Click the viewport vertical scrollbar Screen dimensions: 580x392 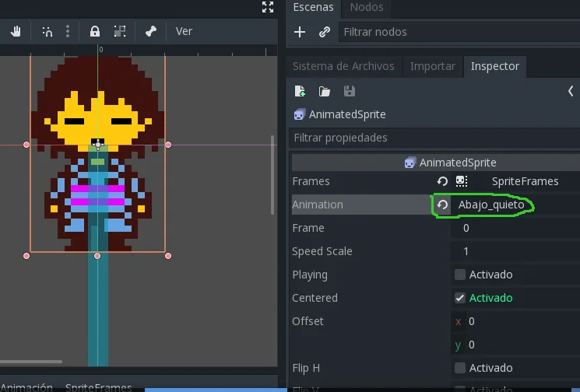point(272,175)
